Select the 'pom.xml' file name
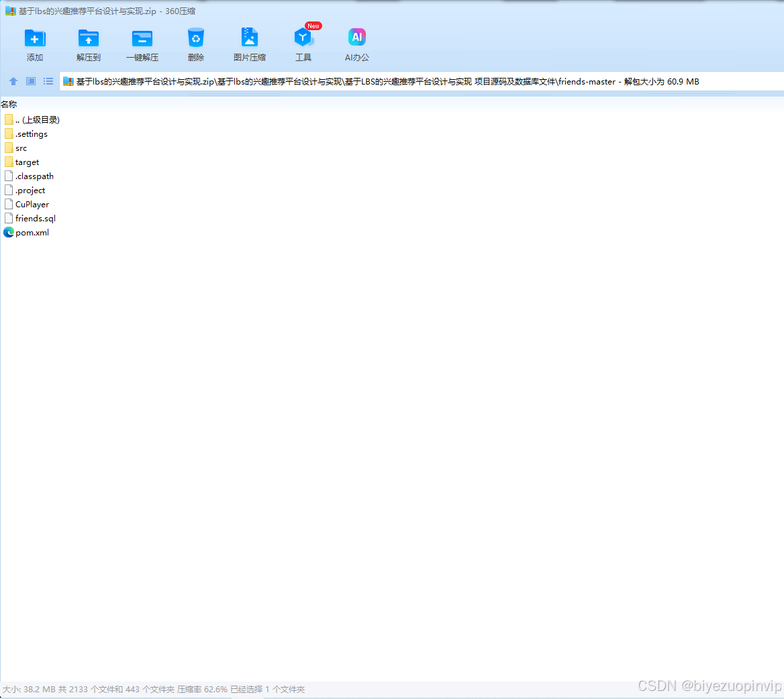This screenshot has height=699, width=784. pos(32,232)
